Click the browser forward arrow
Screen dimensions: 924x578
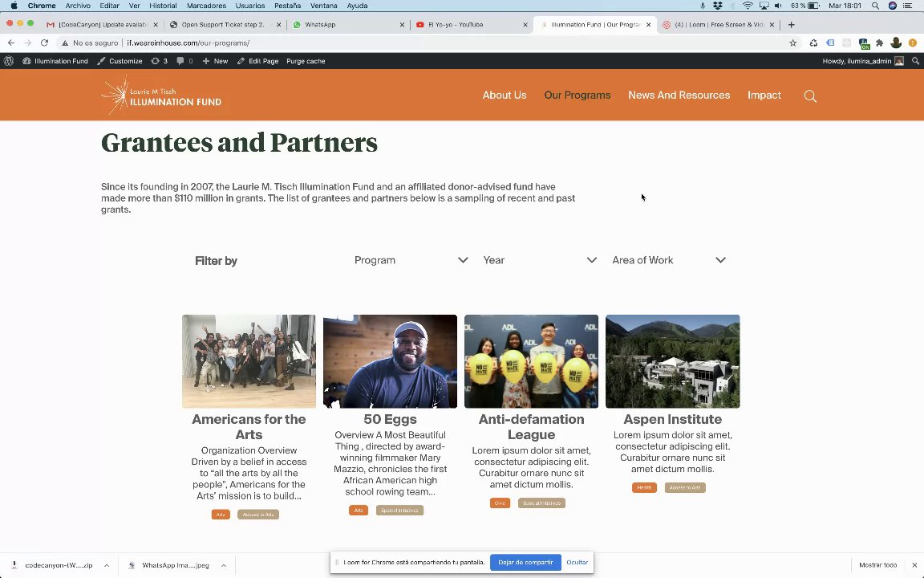point(28,43)
